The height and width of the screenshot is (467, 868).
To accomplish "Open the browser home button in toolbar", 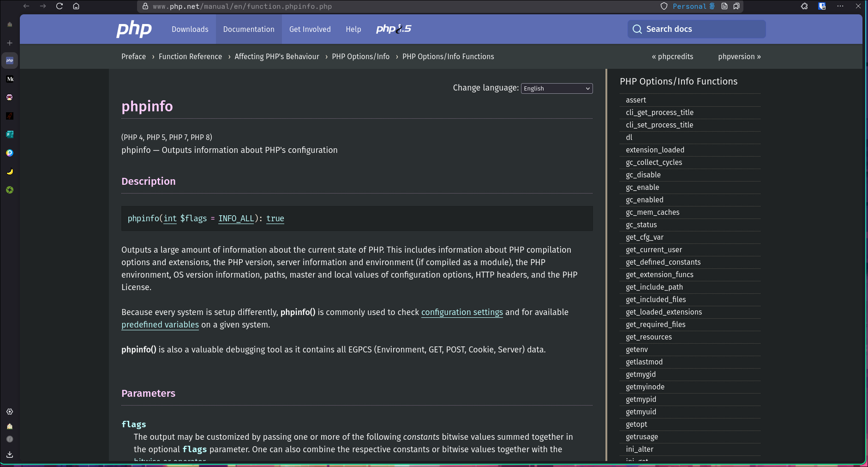I will (x=76, y=6).
